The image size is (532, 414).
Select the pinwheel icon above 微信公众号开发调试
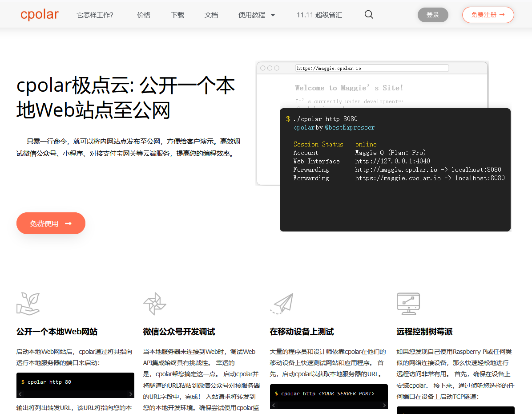[156, 304]
